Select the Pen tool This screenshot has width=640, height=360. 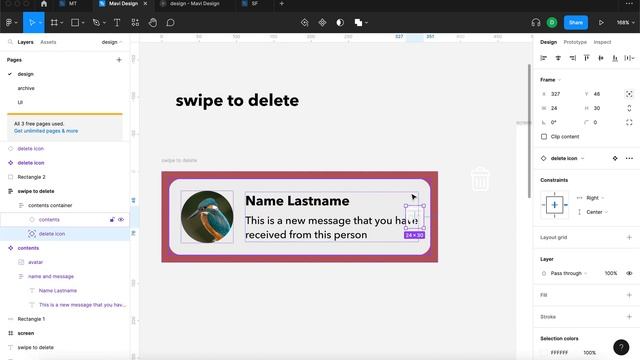96,22
